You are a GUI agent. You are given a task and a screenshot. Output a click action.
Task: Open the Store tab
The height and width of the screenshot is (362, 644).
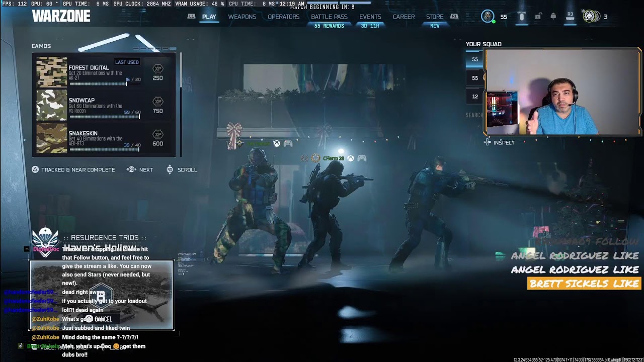pyautogui.click(x=435, y=17)
